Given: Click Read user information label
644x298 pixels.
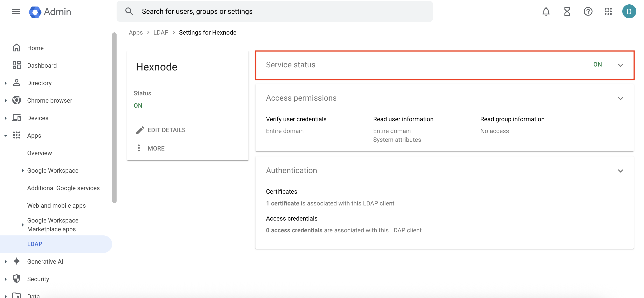Looking at the screenshot, I should click(x=403, y=119).
